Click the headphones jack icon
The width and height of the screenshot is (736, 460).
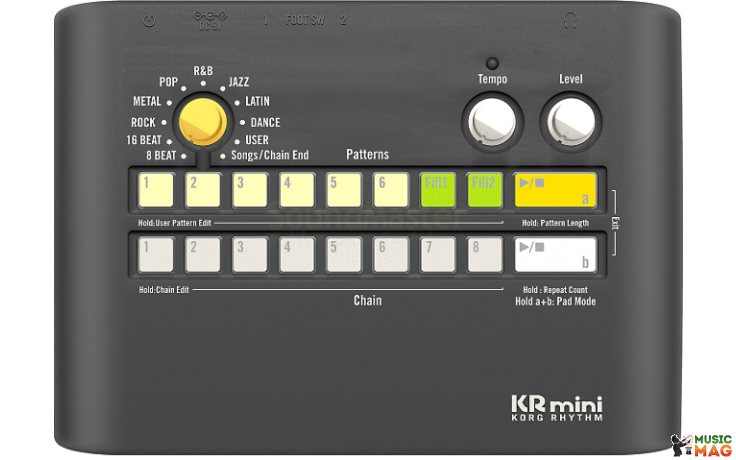[x=570, y=20]
